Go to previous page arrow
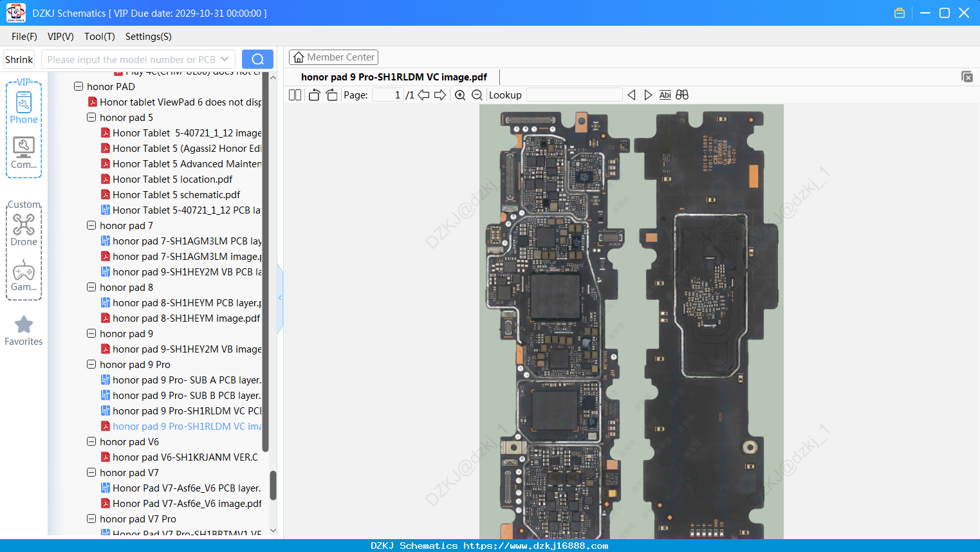This screenshot has height=552, width=980. pos(423,95)
